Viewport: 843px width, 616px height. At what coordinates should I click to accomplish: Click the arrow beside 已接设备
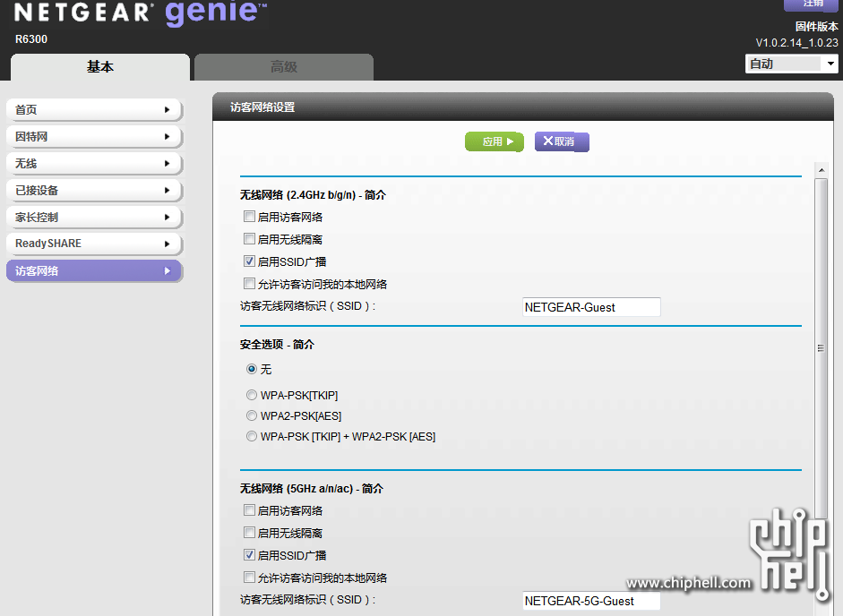click(x=168, y=191)
